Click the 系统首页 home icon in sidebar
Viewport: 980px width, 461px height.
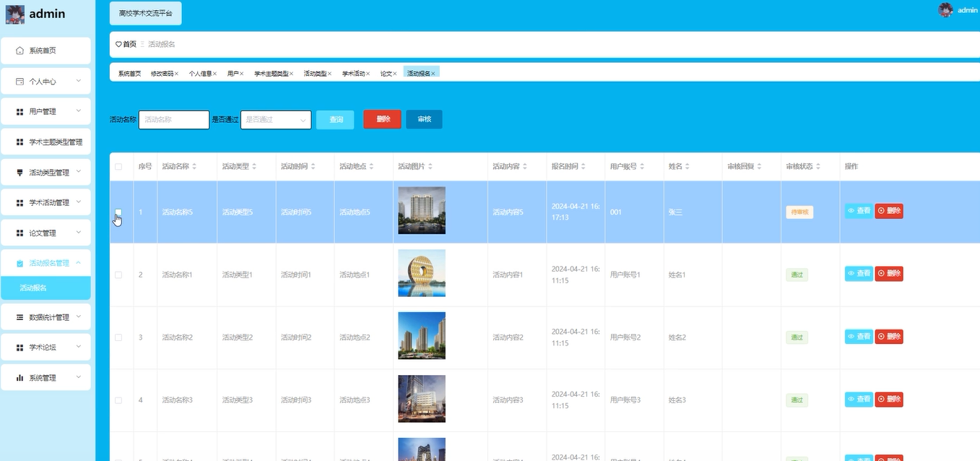[x=20, y=51]
